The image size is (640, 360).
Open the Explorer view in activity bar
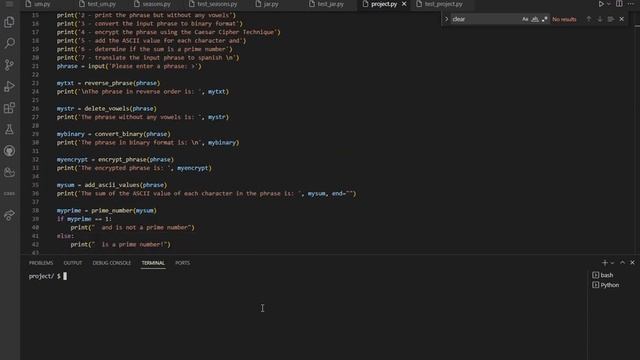[x=9, y=22]
